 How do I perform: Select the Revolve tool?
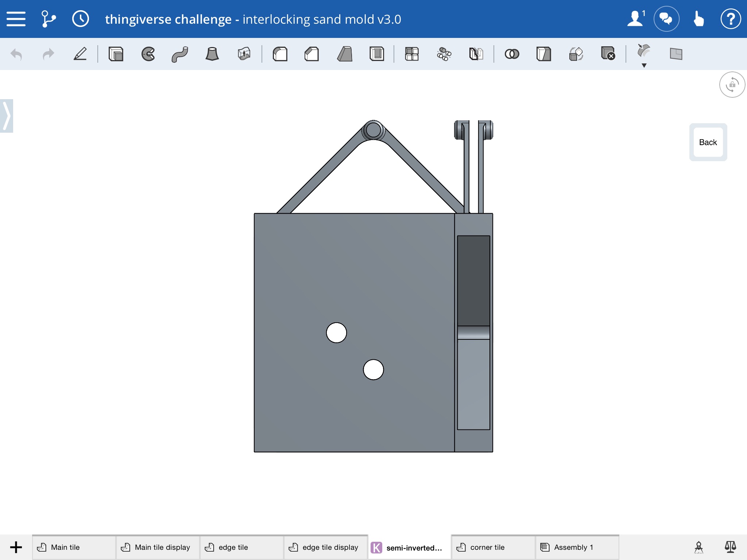(148, 54)
